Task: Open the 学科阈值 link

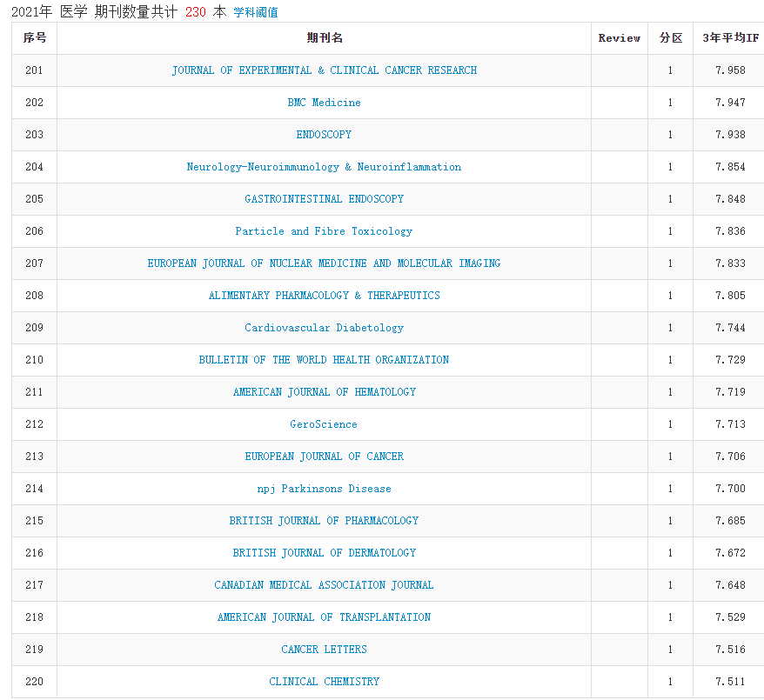Action: [255, 12]
